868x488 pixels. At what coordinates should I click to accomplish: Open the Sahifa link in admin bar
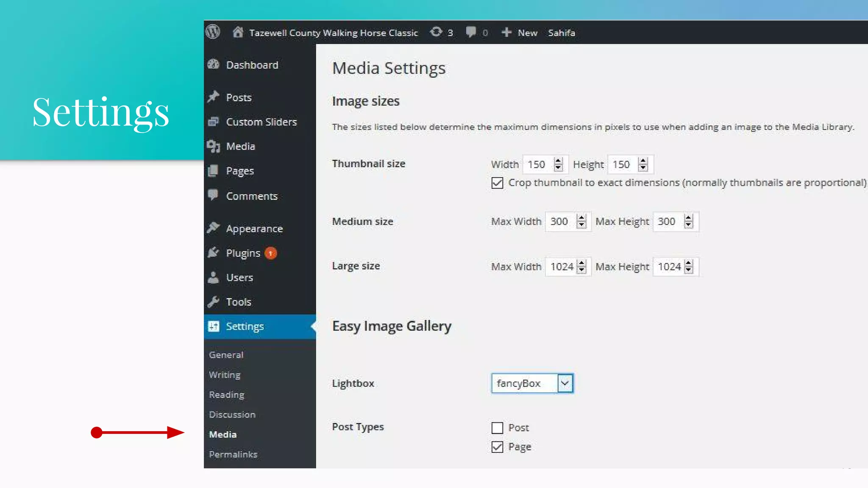pos(561,33)
